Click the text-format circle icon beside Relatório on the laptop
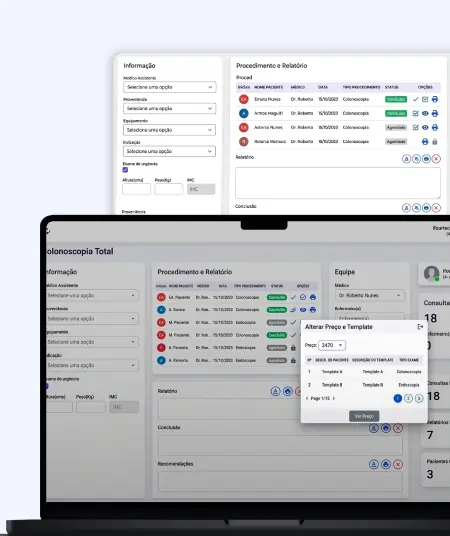This screenshot has width=450, height=536. point(275,391)
